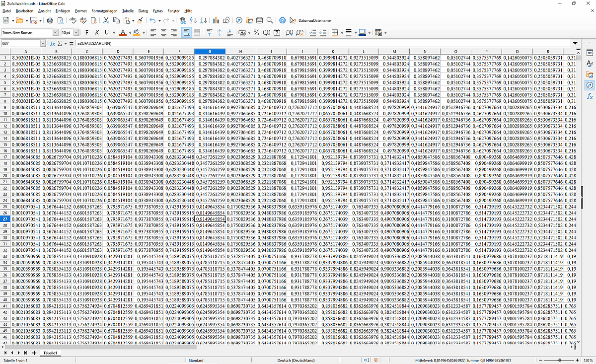The width and height of the screenshot is (596, 364).
Task: Open the Font Name dropdown
Action: [55, 32]
